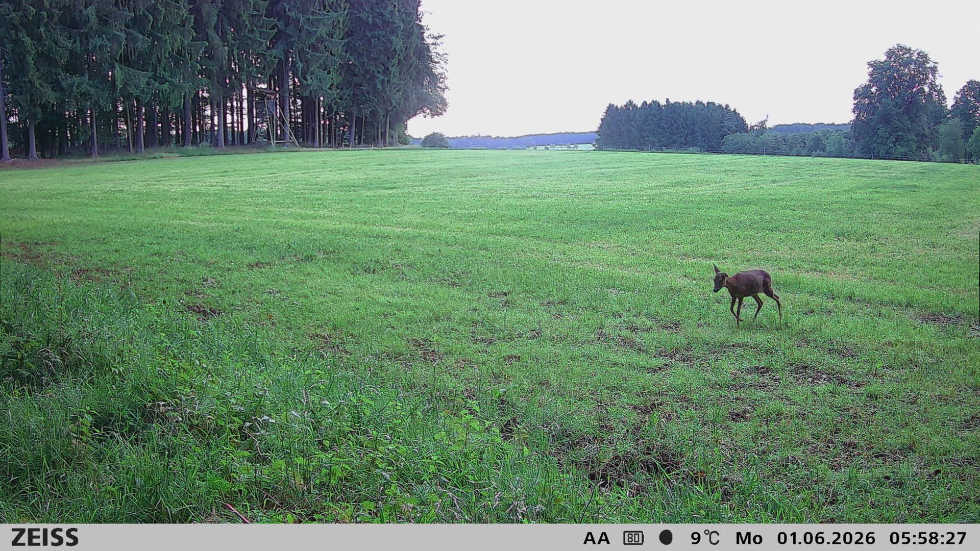Click the AA battery type label
Screen dimensions: 980x551
coord(596,538)
